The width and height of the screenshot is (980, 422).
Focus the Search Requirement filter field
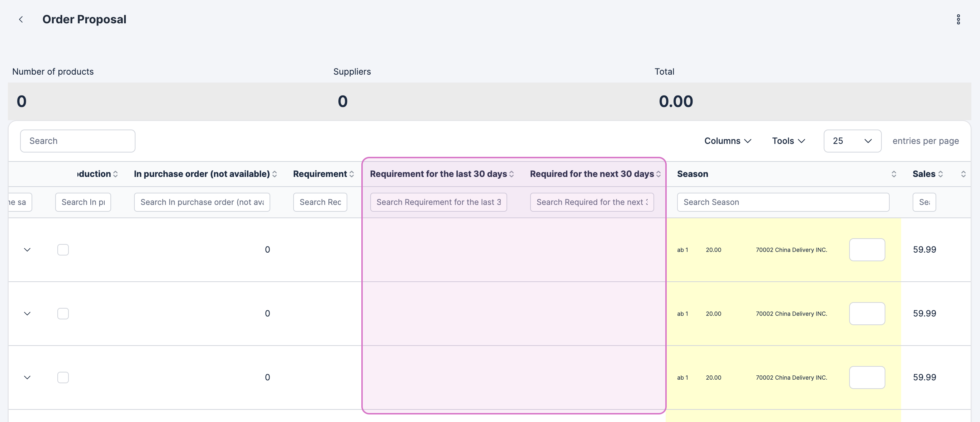(x=320, y=202)
